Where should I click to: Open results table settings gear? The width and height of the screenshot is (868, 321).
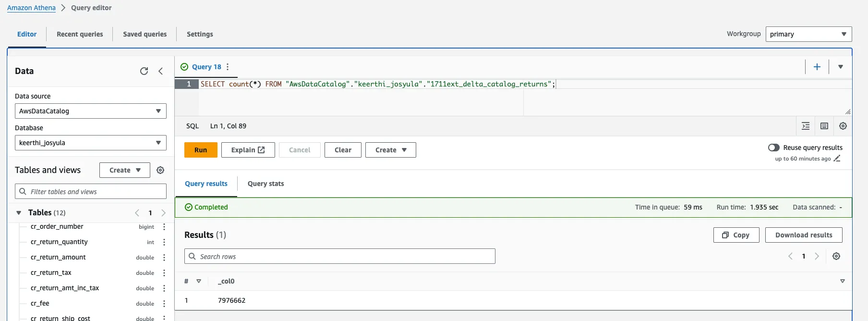click(836, 256)
